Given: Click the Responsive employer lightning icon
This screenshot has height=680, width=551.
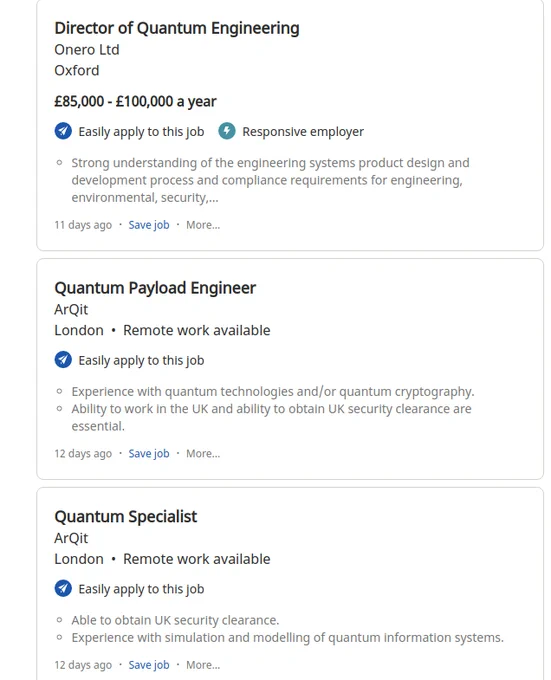Looking at the screenshot, I should pos(227,131).
